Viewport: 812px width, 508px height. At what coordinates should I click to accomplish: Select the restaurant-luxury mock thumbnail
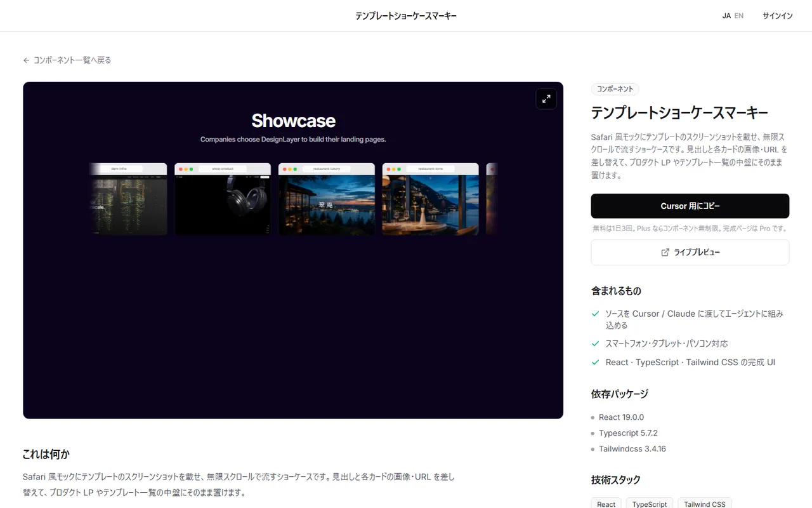coord(327,199)
